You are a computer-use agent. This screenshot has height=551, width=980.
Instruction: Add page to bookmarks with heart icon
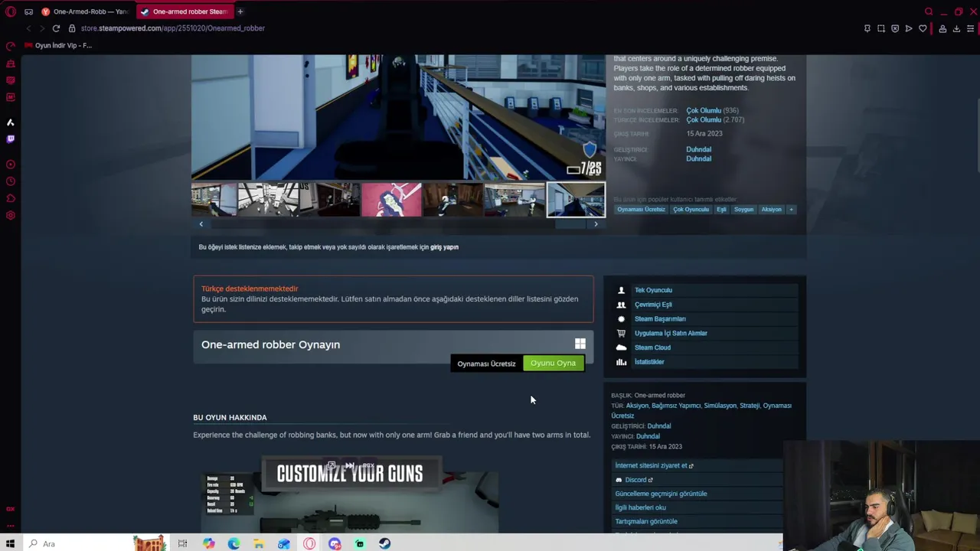point(923,28)
